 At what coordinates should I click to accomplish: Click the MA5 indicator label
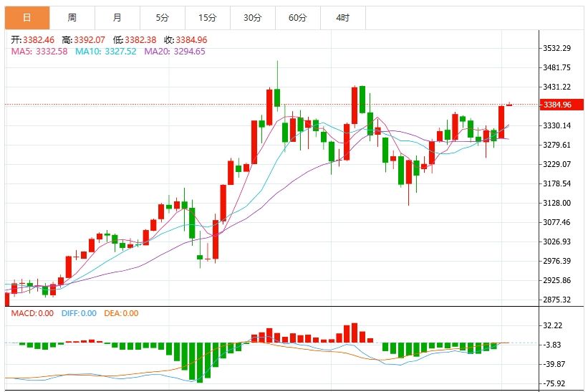(39, 52)
